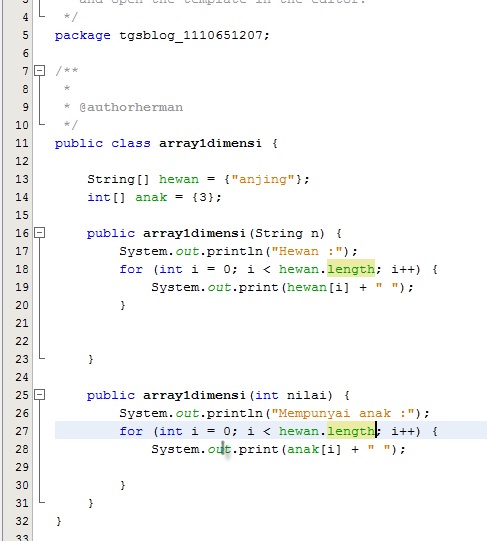The width and height of the screenshot is (487, 541).
Task: Click highlighted length on line 27
Action: coord(351,431)
